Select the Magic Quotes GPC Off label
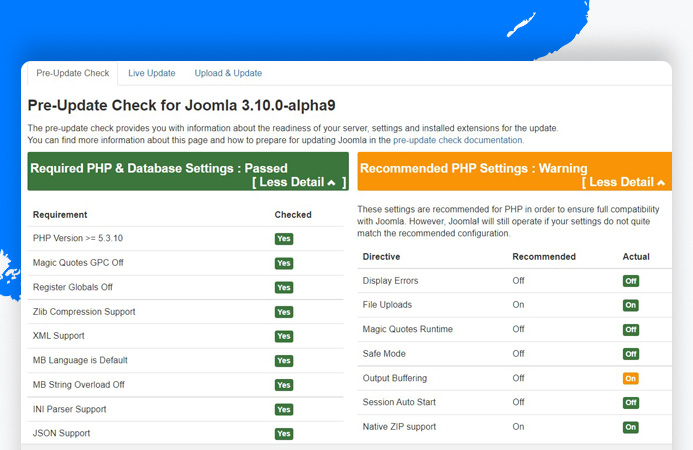693x450 pixels. click(x=78, y=263)
